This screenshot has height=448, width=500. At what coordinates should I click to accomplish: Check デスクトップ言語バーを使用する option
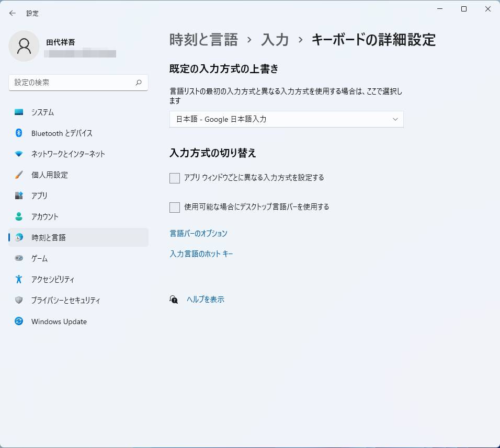(175, 208)
